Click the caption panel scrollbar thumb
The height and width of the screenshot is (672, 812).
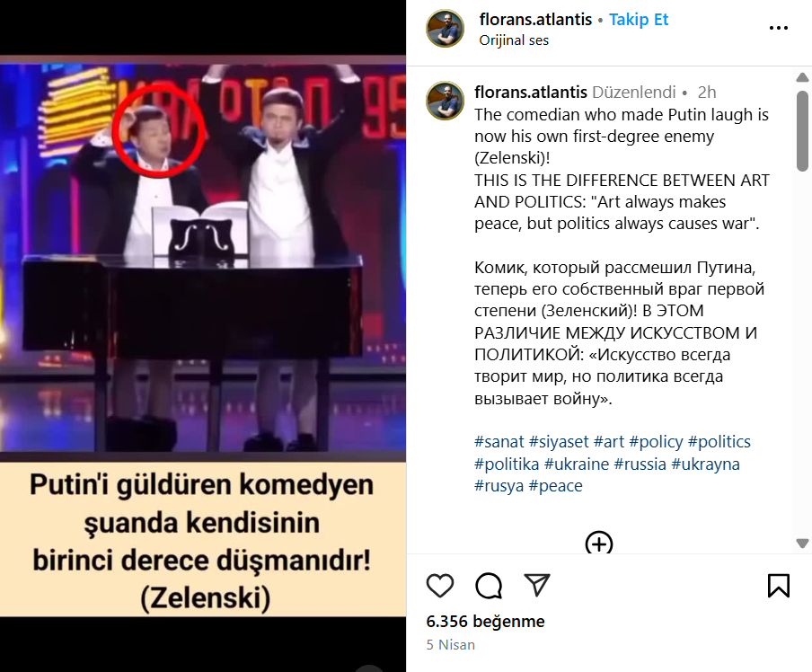[x=802, y=130]
